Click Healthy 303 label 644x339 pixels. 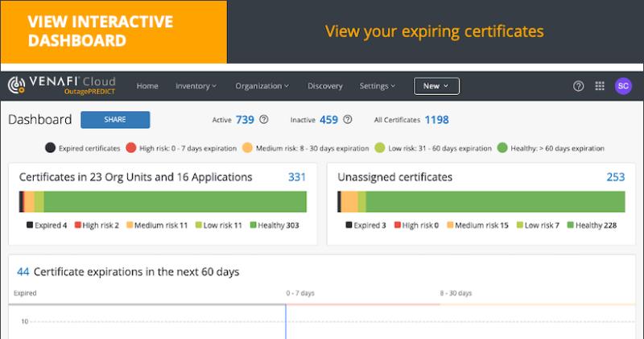(275, 225)
